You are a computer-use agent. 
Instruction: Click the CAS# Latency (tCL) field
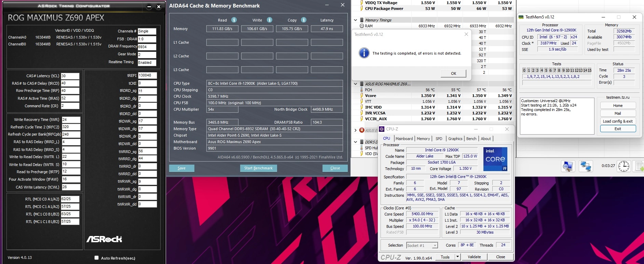click(x=70, y=76)
